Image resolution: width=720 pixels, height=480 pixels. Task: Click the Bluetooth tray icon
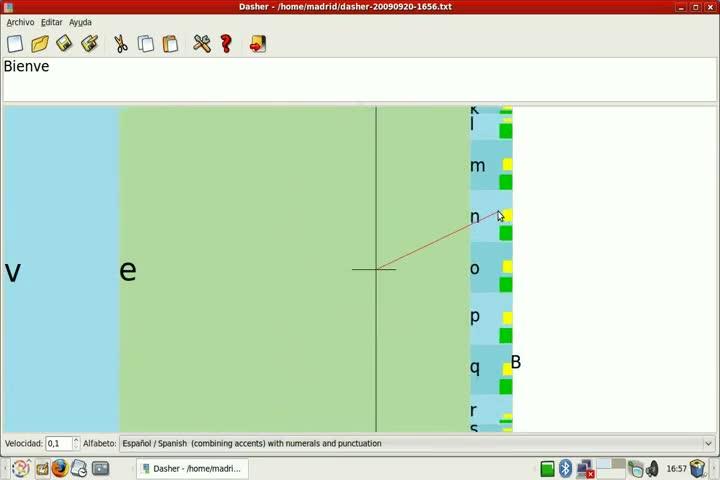coord(565,469)
